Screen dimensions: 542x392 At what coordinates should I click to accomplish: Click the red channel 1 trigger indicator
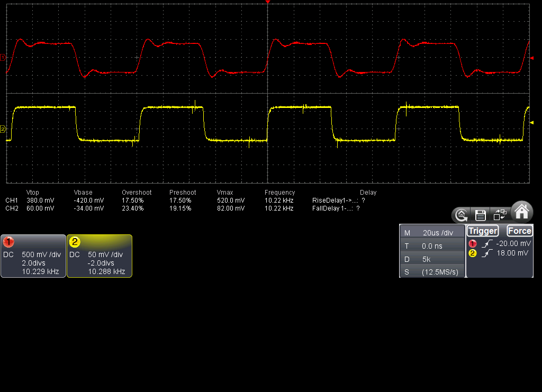click(x=473, y=243)
